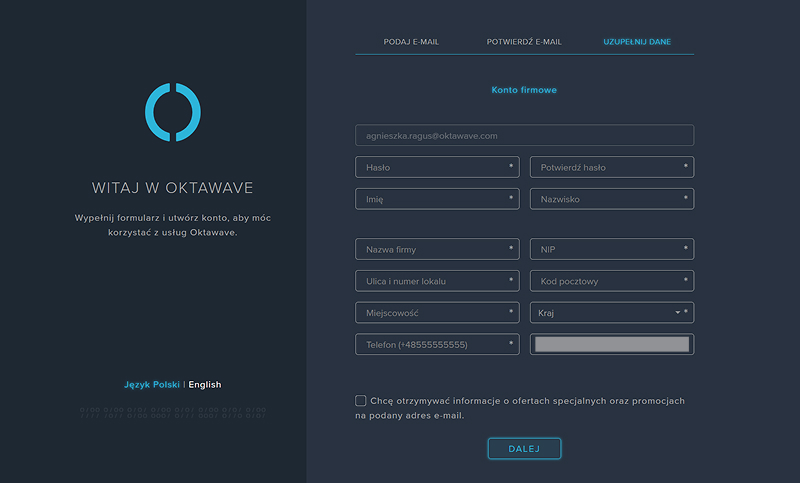
Task: Select the Uzupełnij dane tab
Action: pos(637,42)
